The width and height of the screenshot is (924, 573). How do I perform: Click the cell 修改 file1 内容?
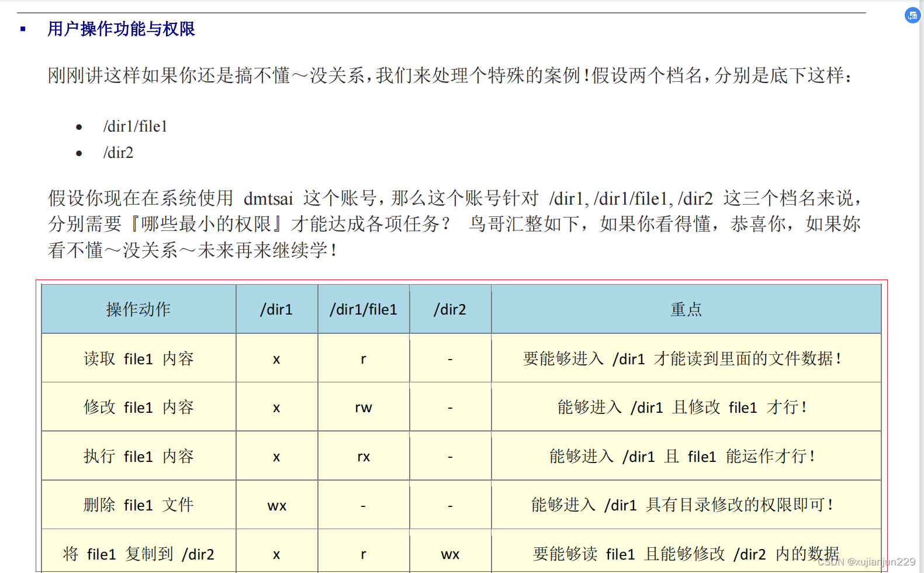(x=139, y=407)
